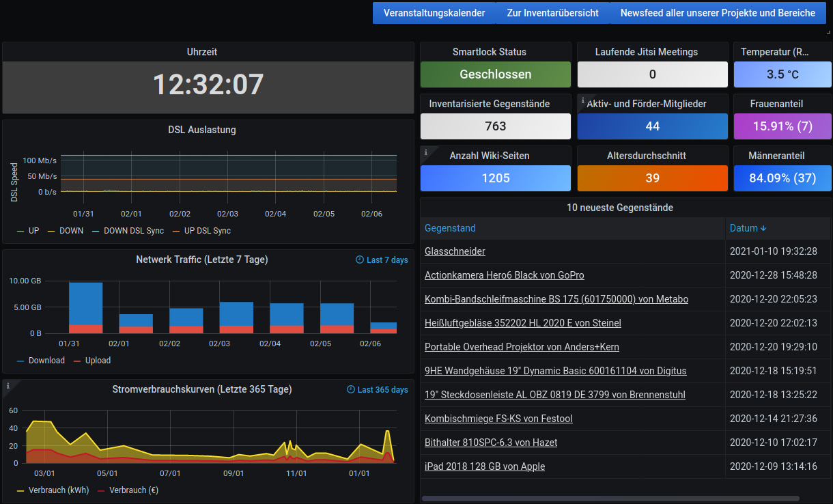
Task: Open 19" Steckdosenleiste von Brennenstuhl link
Action: pos(555,395)
